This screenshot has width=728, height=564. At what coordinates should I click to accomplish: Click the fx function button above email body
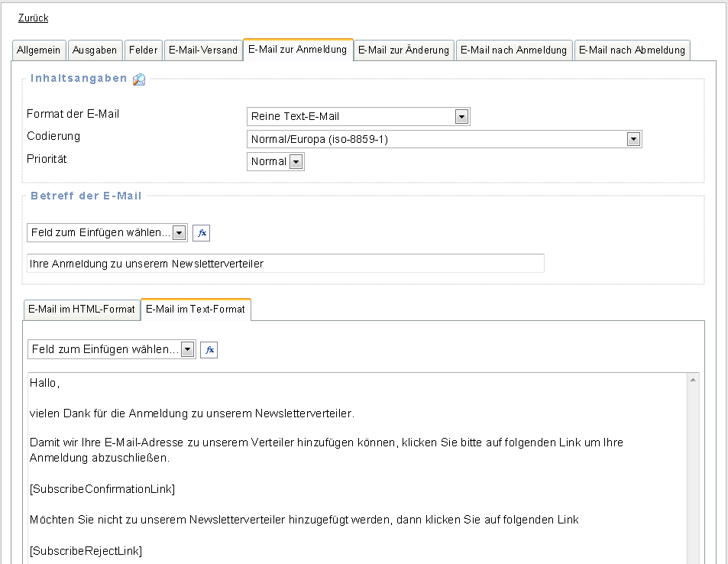[x=209, y=349]
